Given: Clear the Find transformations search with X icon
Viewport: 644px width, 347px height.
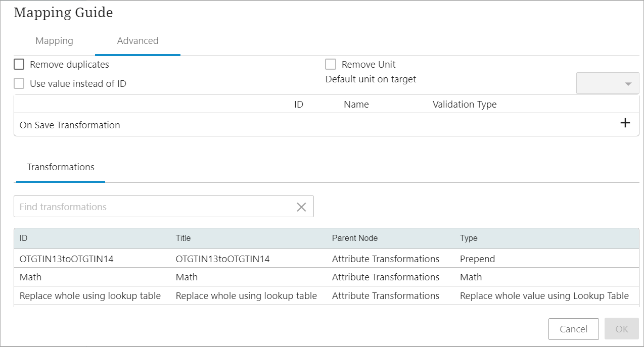Looking at the screenshot, I should pos(301,207).
